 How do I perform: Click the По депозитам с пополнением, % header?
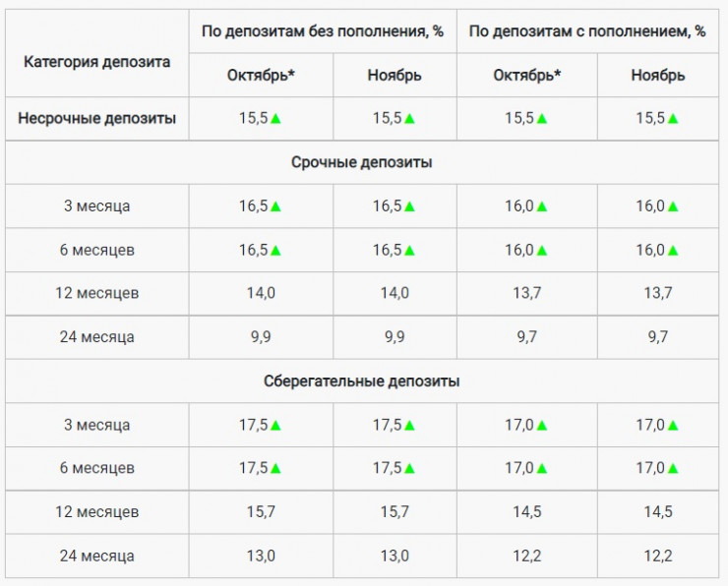coord(587,31)
